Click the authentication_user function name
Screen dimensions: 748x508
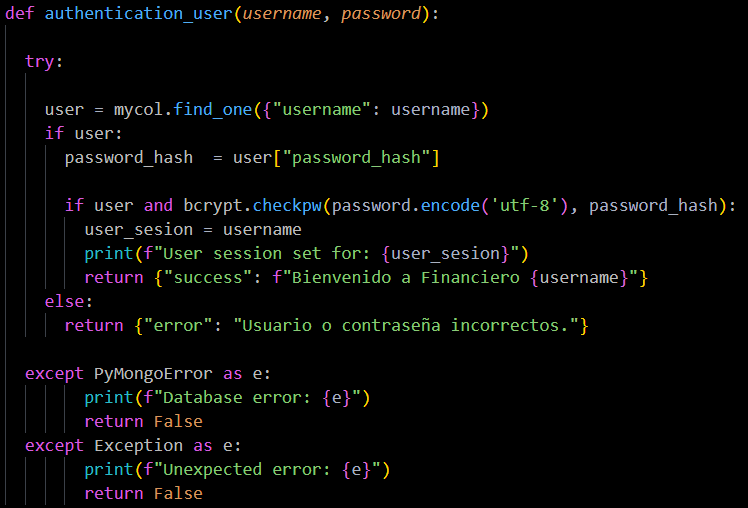click(138, 13)
